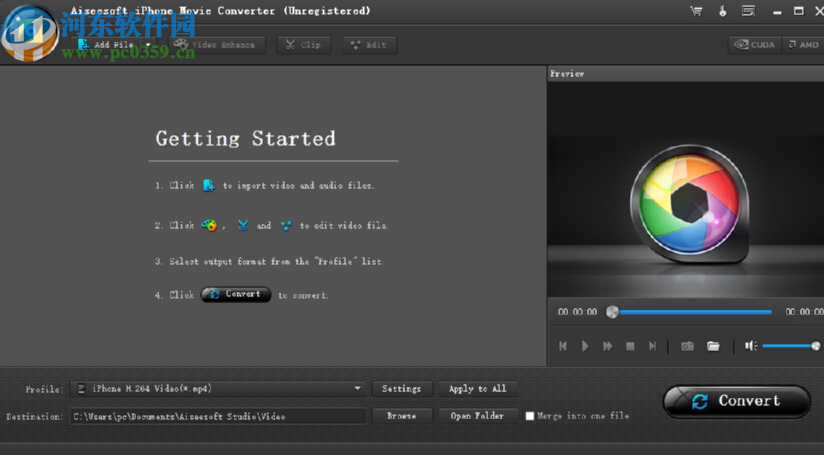824x455 pixels.
Task: Click the import file icon in step 1
Action: 209,185
